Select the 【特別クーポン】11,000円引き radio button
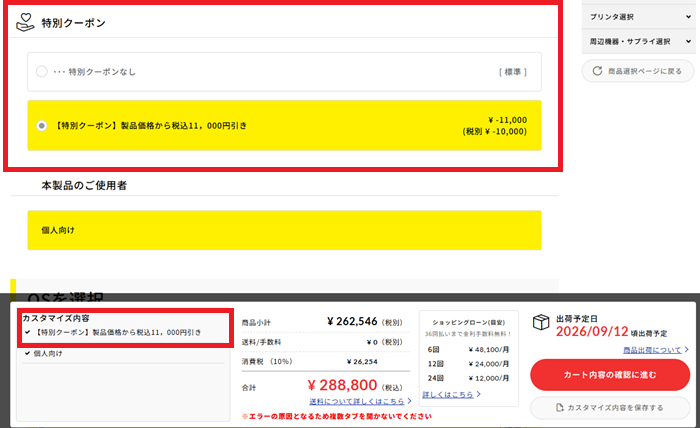Image resolution: width=700 pixels, height=428 pixels. tap(42, 126)
